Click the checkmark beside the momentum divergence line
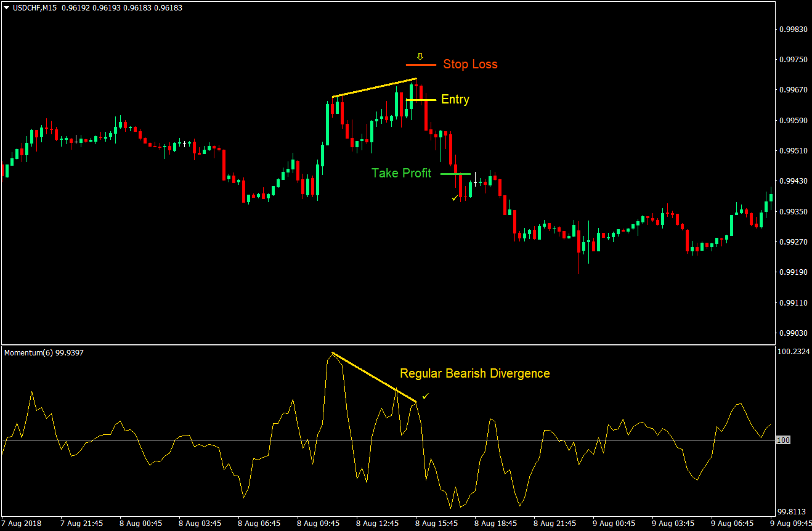 click(425, 396)
